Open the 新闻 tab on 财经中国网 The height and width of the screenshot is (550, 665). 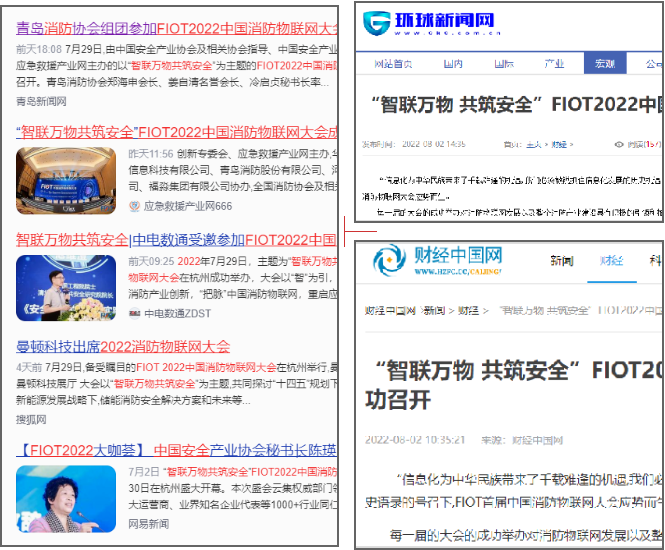[561, 261]
